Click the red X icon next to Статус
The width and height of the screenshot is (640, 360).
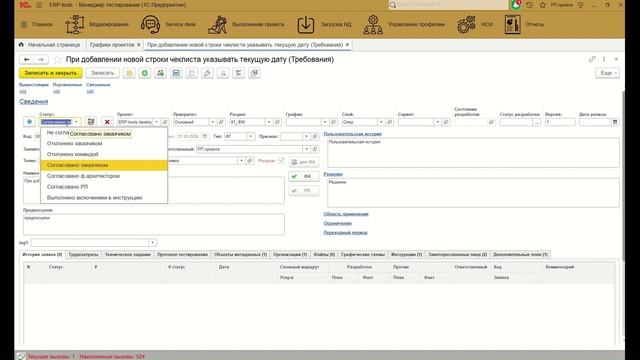pos(107,122)
